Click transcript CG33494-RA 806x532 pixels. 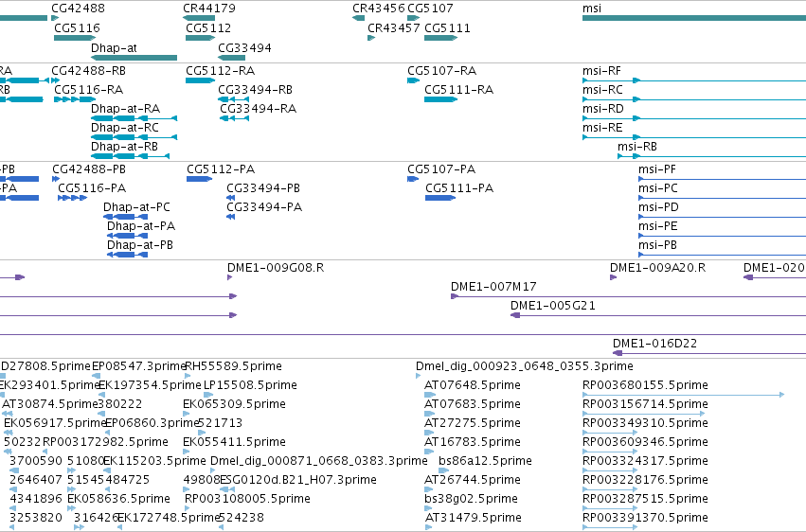pyautogui.click(x=234, y=118)
